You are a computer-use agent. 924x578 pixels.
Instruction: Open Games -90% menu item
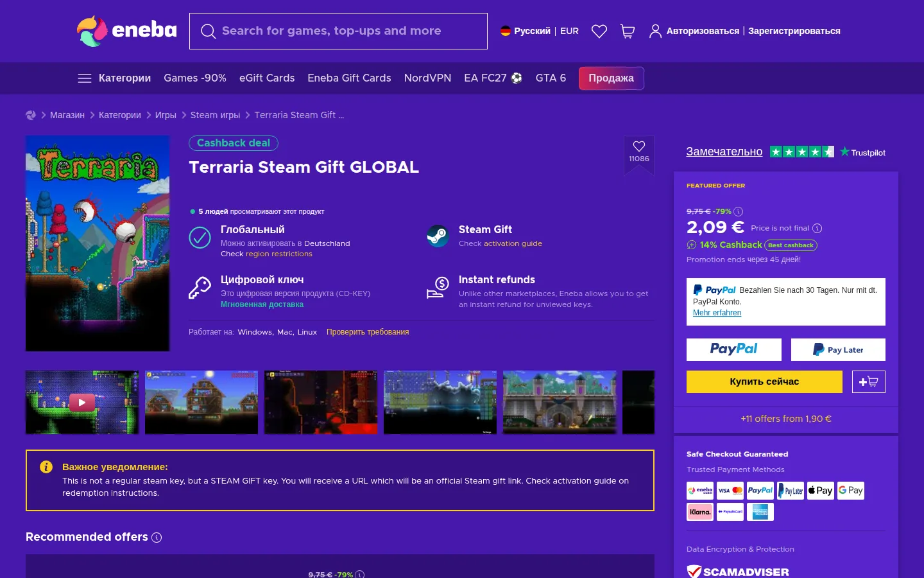(195, 78)
